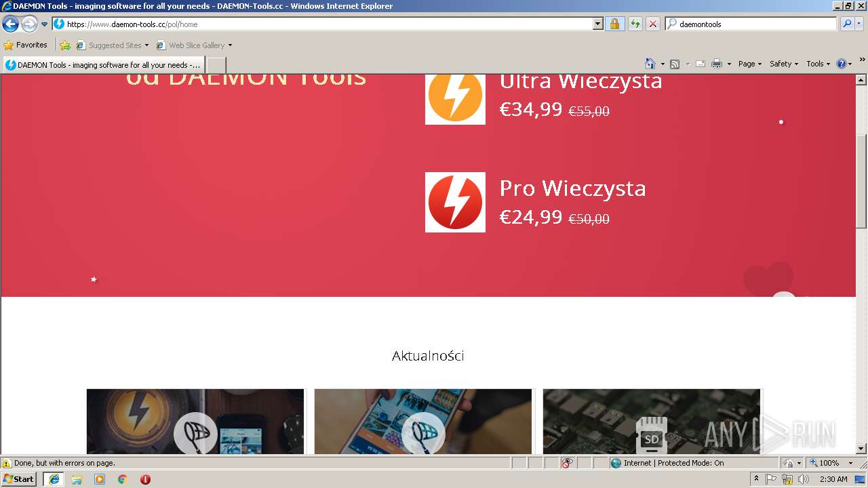Click the vertical scrollbar thumb
Viewport: 868px width, 488px height.
pyautogui.click(x=861, y=181)
